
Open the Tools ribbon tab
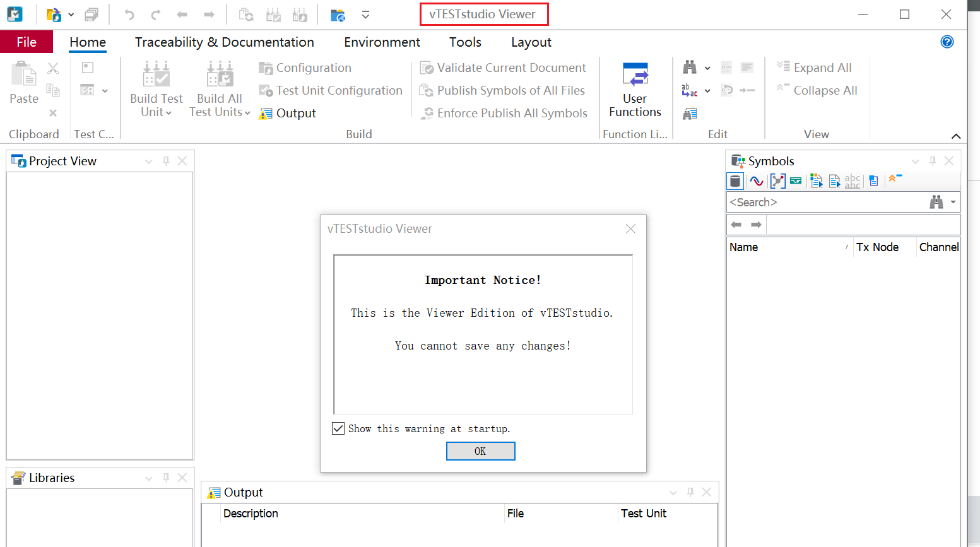[x=465, y=42]
